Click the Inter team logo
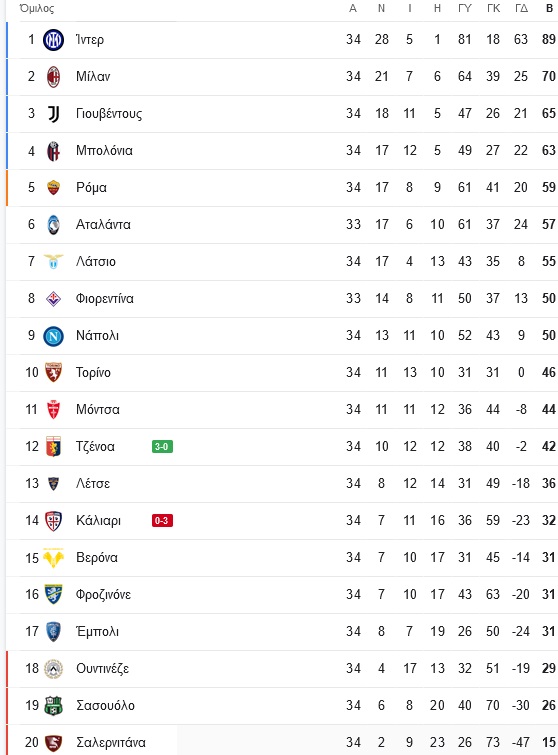This screenshot has width=558, height=755. click(x=53, y=40)
